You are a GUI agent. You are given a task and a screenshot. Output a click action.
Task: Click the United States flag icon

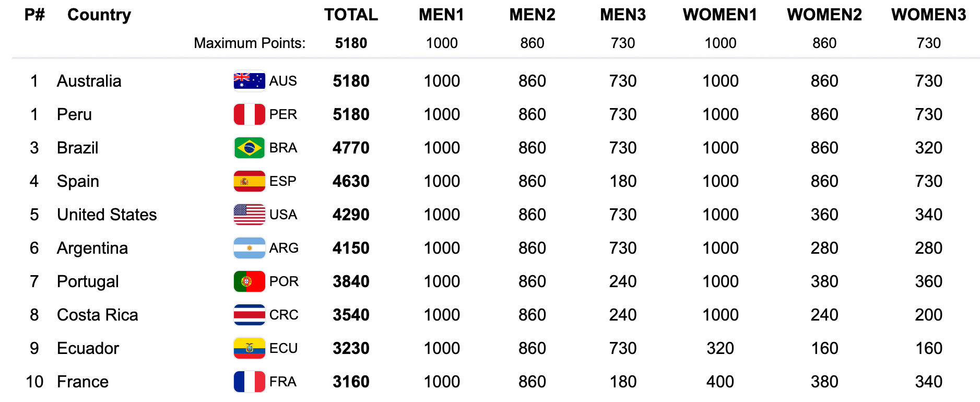pos(249,215)
